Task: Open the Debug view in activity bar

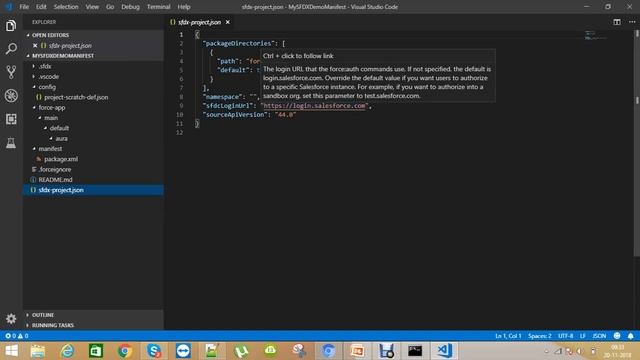Action: pos(11,96)
